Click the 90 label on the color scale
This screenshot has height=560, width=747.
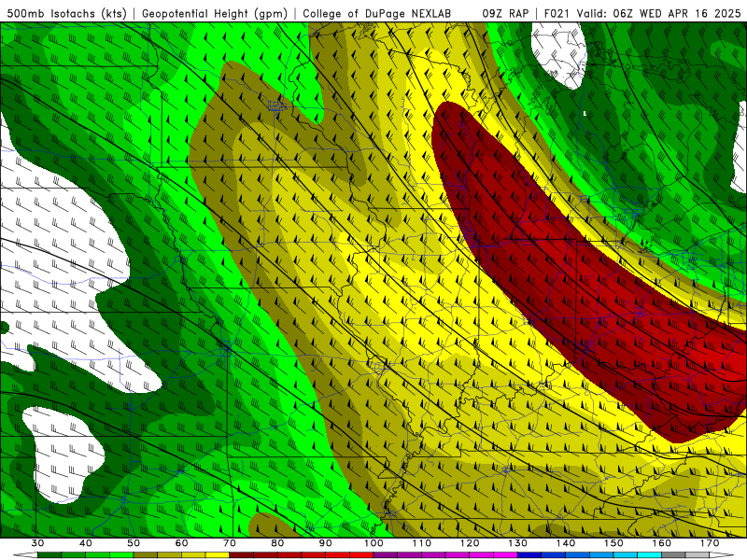click(x=325, y=543)
